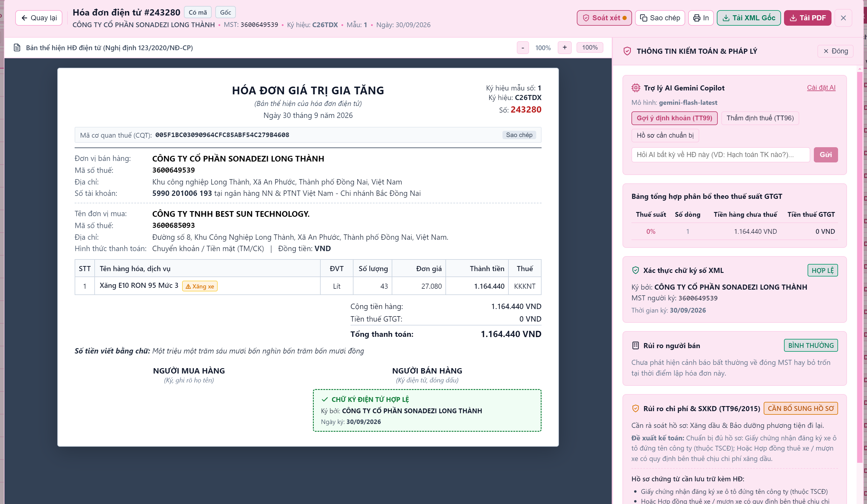Close the audit info panel via Đóng
This screenshot has width=867, height=504.
point(835,51)
